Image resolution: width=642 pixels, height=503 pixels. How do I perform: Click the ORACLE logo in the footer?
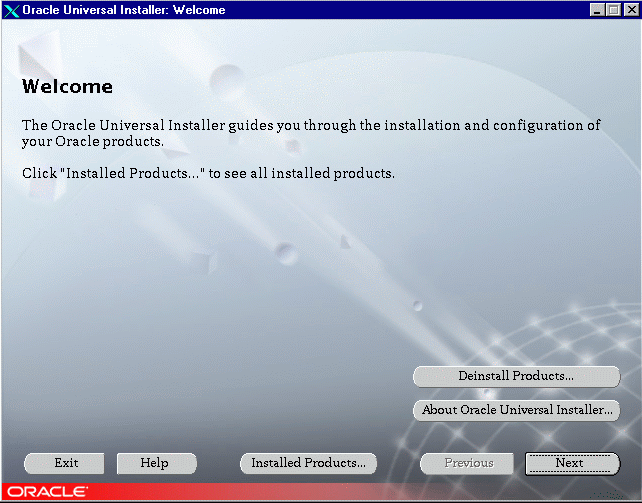point(48,492)
